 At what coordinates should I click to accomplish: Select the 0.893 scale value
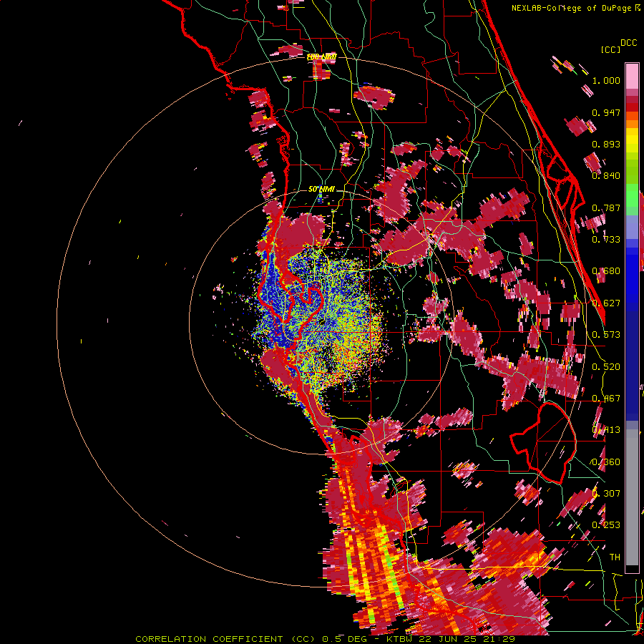click(606, 144)
